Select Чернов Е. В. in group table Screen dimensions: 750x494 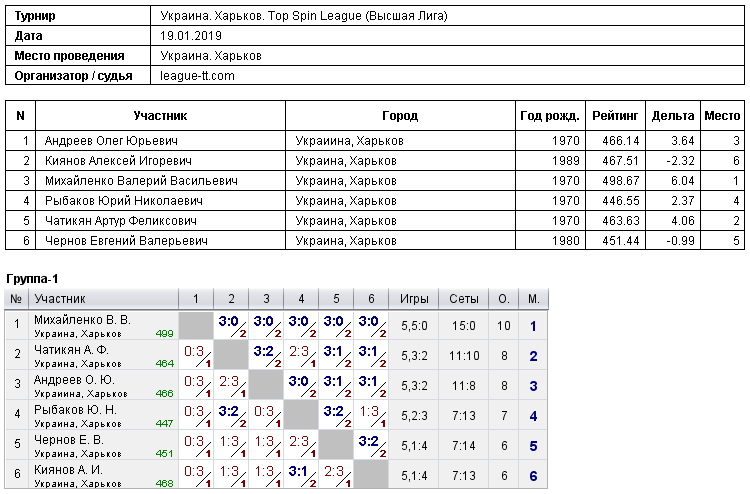coord(69,439)
